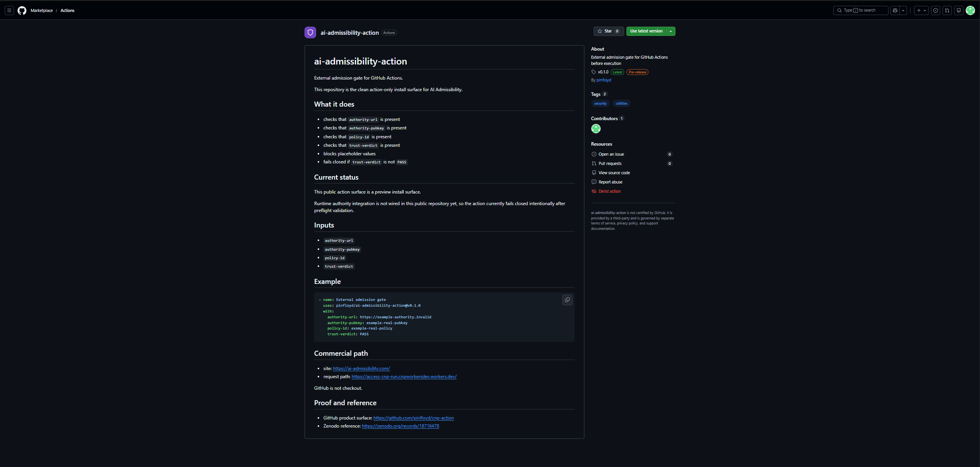
Task: Select the security tag
Action: (x=600, y=104)
